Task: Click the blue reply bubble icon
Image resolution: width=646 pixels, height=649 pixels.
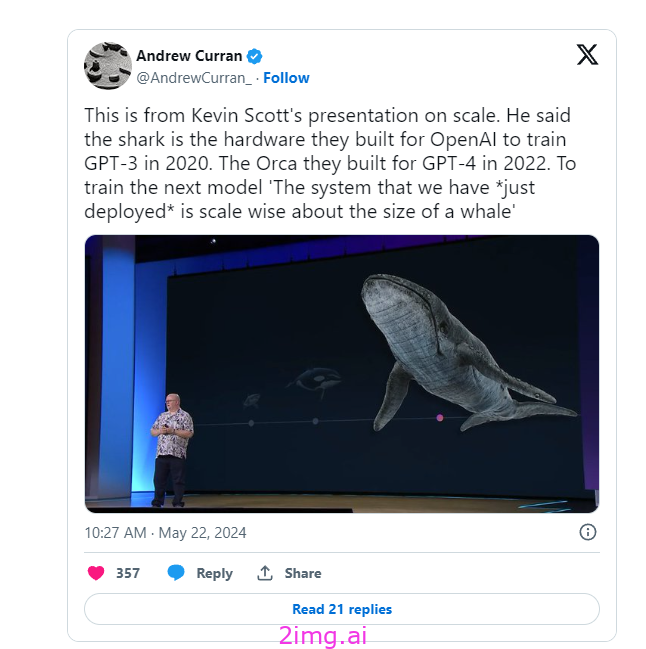Action: (x=176, y=573)
